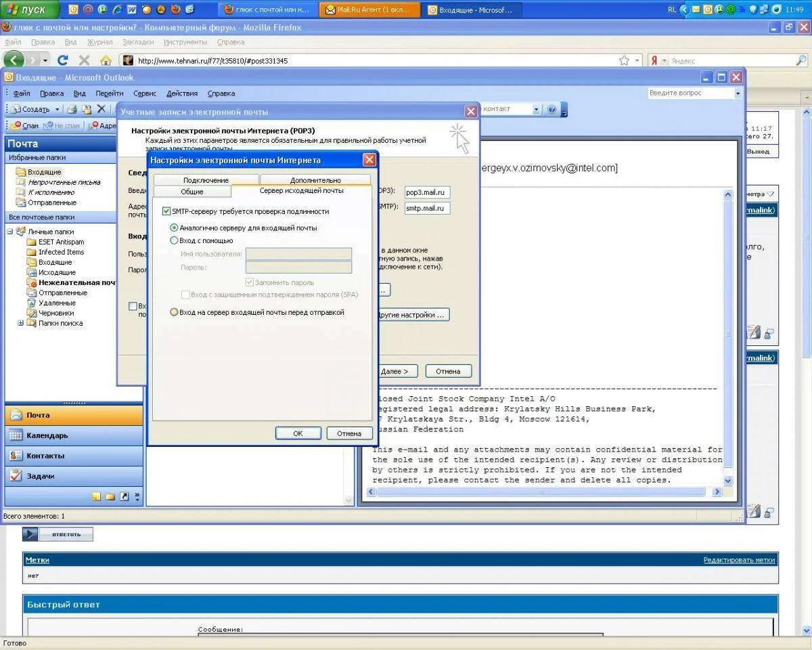Viewport: 812px width, 650px height.
Task: Select 'Вход с помощью' radio button
Action: click(174, 240)
